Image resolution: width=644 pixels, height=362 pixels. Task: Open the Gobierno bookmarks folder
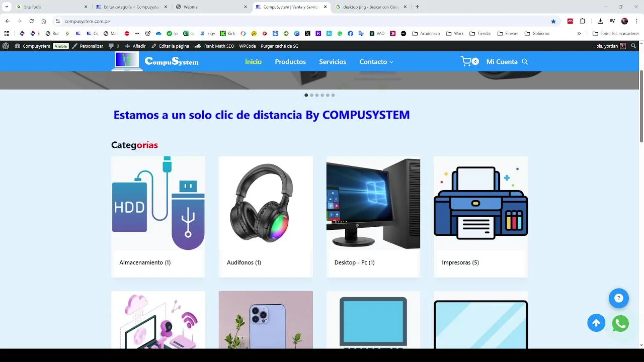click(537, 34)
